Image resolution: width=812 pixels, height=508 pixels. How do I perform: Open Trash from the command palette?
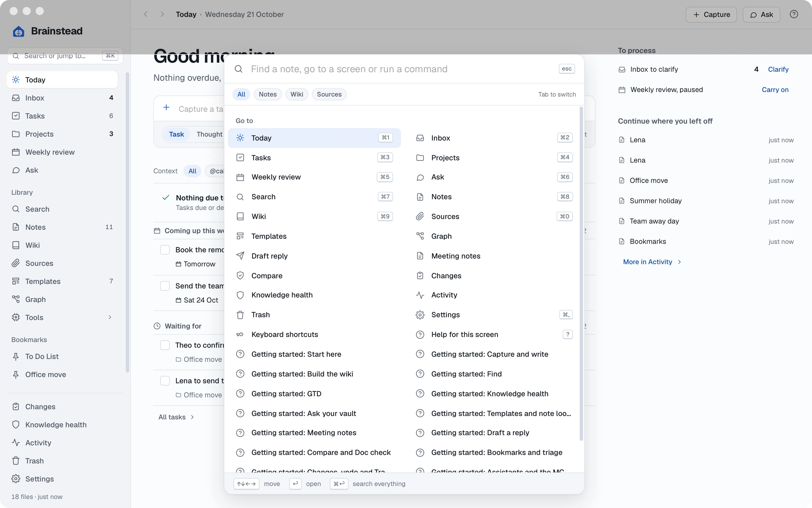[x=314, y=315]
